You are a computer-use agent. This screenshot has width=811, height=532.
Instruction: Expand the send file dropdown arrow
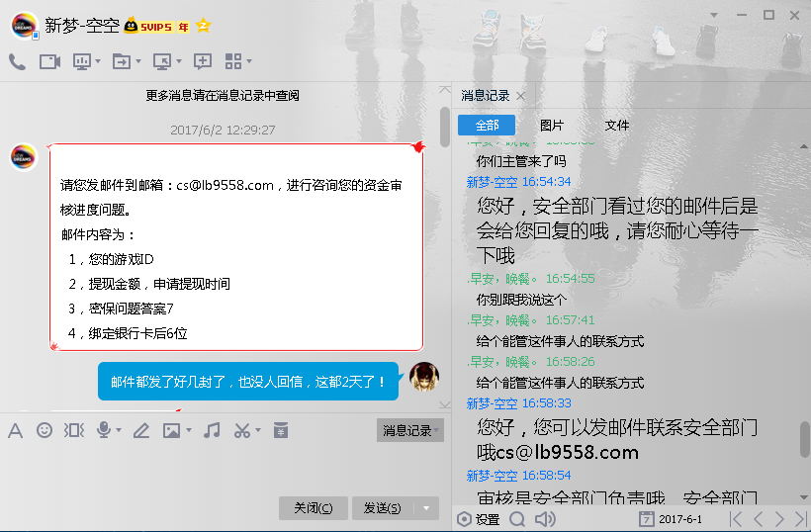click(x=138, y=61)
